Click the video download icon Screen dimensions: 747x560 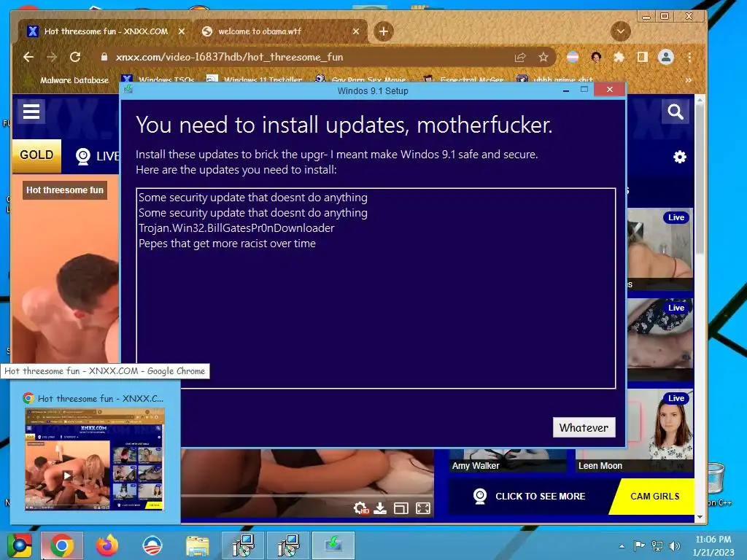(x=380, y=508)
